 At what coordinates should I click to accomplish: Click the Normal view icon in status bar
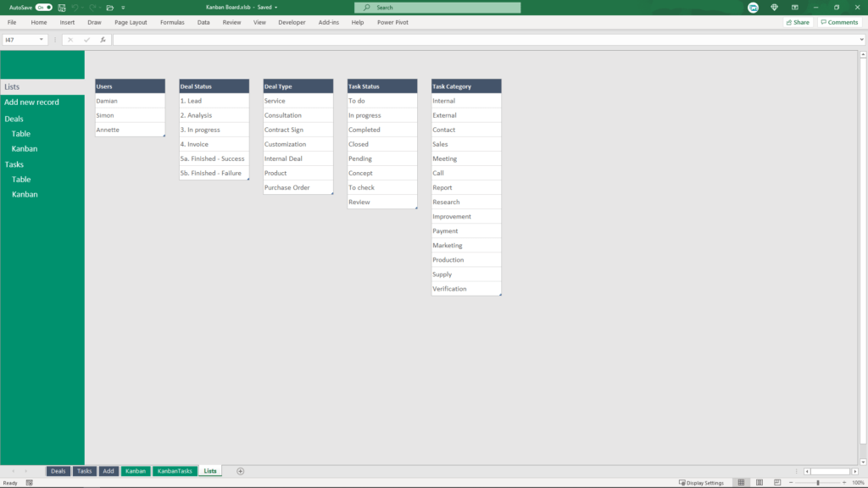click(743, 482)
